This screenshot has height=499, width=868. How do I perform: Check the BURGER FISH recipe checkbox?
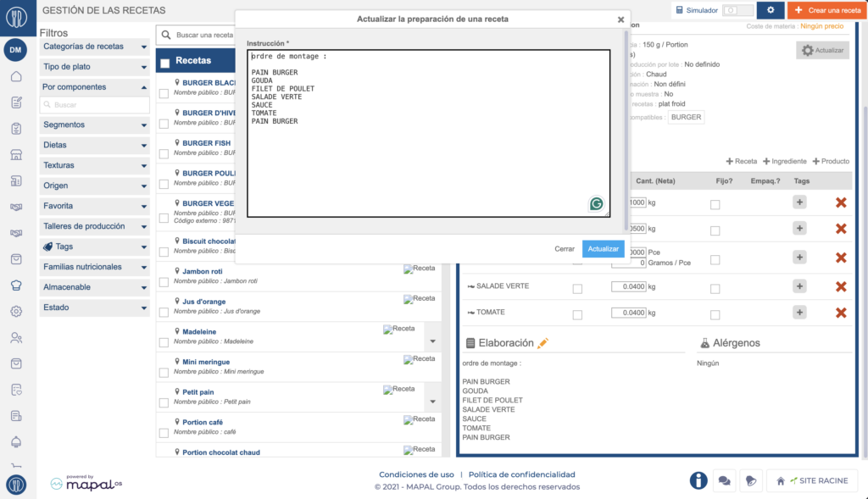click(x=164, y=154)
